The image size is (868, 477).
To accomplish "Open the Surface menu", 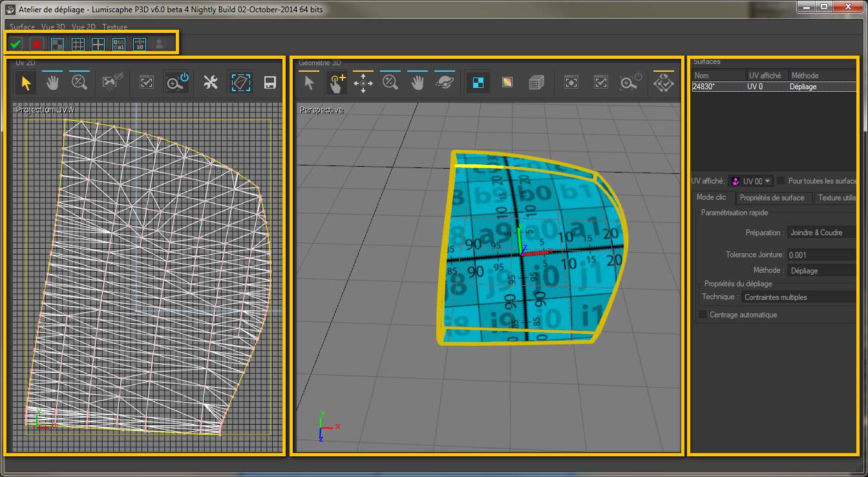I will [22, 27].
